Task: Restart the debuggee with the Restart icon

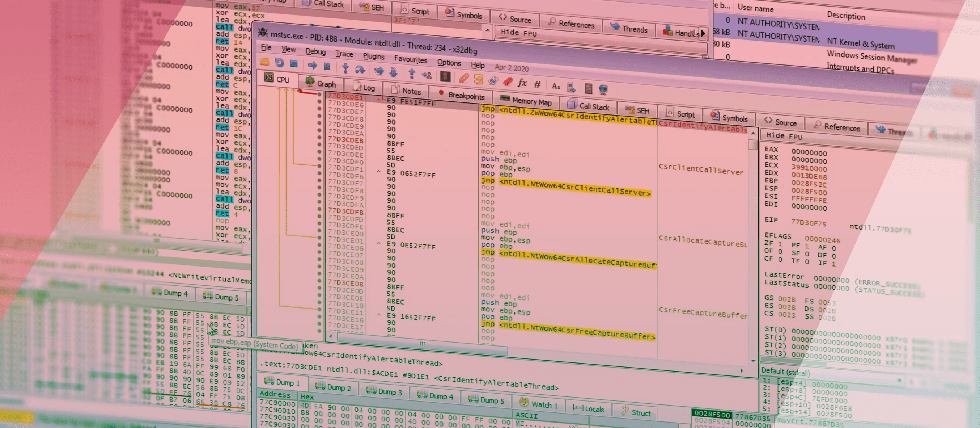Action: click(x=279, y=63)
